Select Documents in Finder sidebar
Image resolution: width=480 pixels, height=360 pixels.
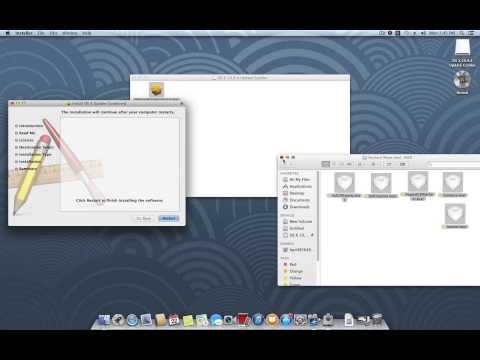(x=296, y=200)
